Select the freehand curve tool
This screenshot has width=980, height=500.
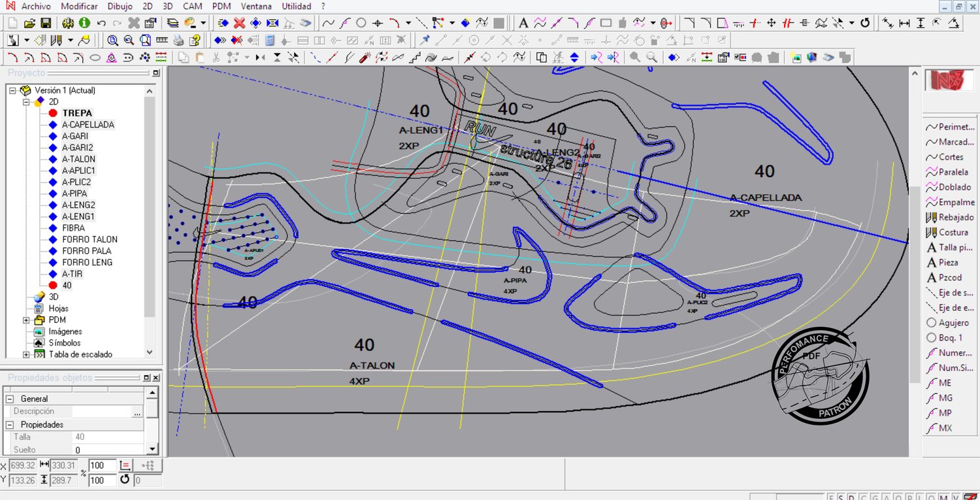328,23
